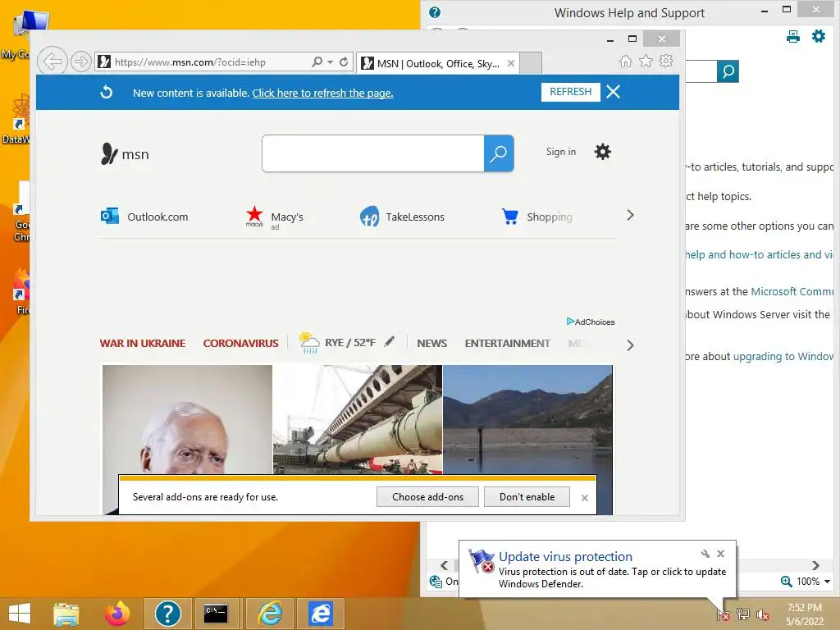The height and width of the screenshot is (630, 840).
Task: Open the Command Prompt taskbar button
Action: (x=216, y=614)
